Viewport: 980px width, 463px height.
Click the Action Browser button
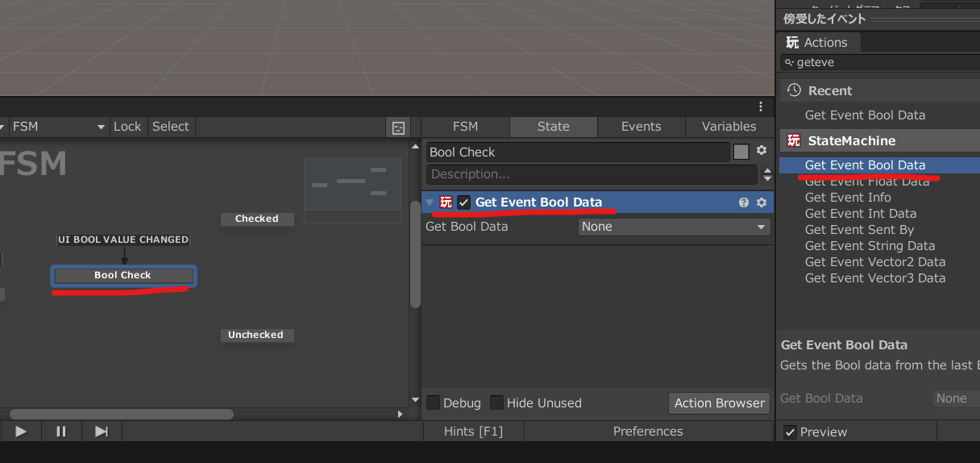[719, 403]
